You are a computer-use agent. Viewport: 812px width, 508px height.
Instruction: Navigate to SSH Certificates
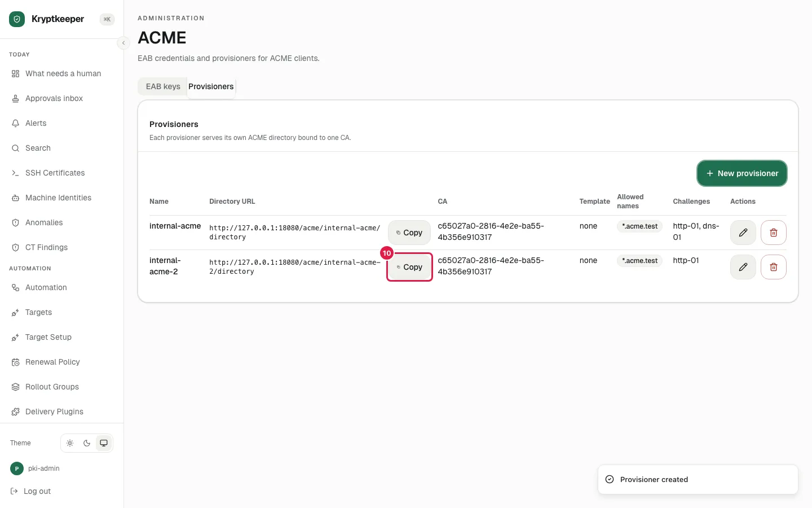62,173
